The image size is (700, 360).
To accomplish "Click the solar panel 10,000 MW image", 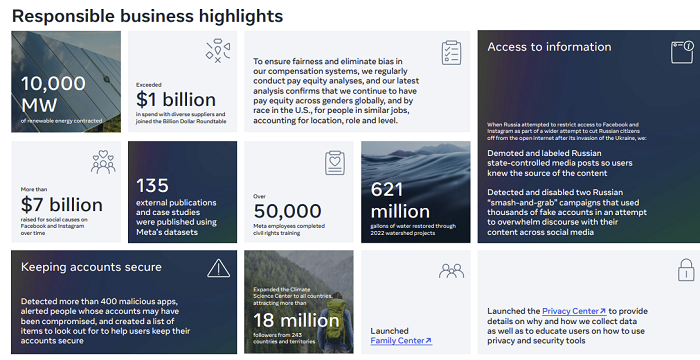I will tap(66, 82).
